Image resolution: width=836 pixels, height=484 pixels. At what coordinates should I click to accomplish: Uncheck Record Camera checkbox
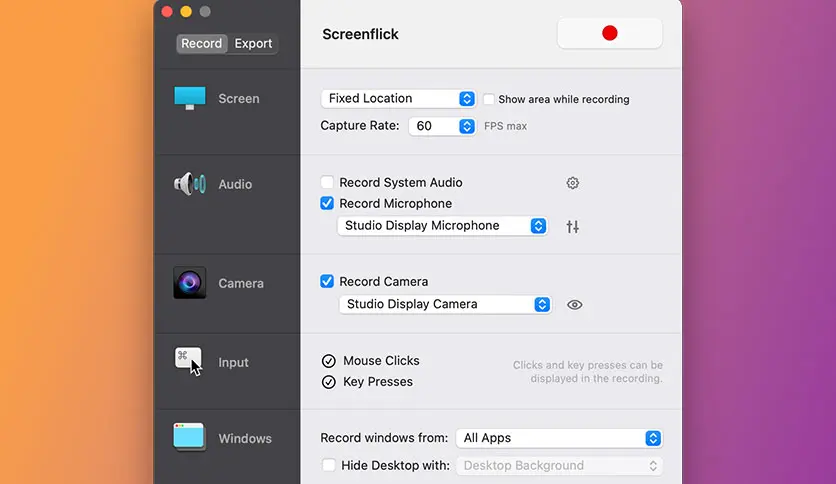[x=327, y=281]
